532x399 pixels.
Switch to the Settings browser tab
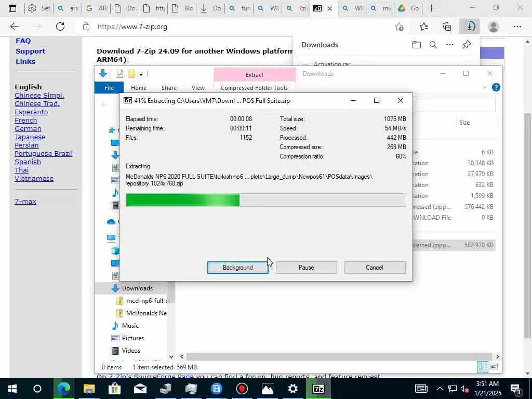coord(38,8)
